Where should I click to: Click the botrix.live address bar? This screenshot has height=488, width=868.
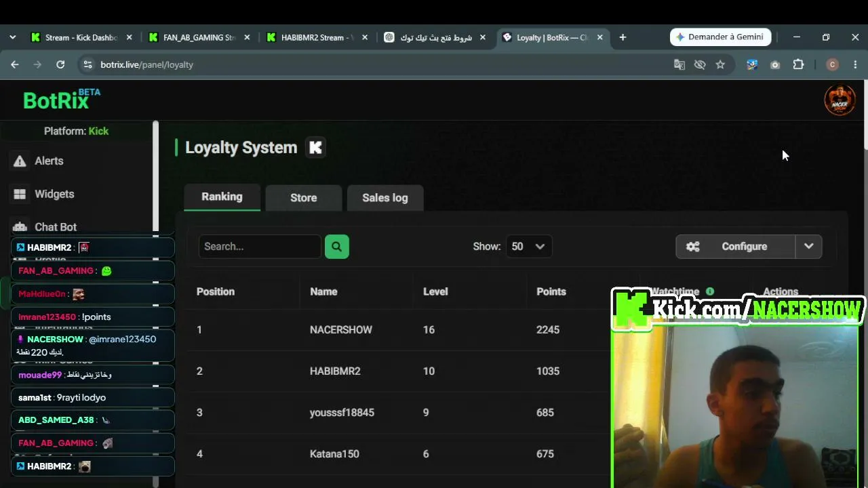373,64
